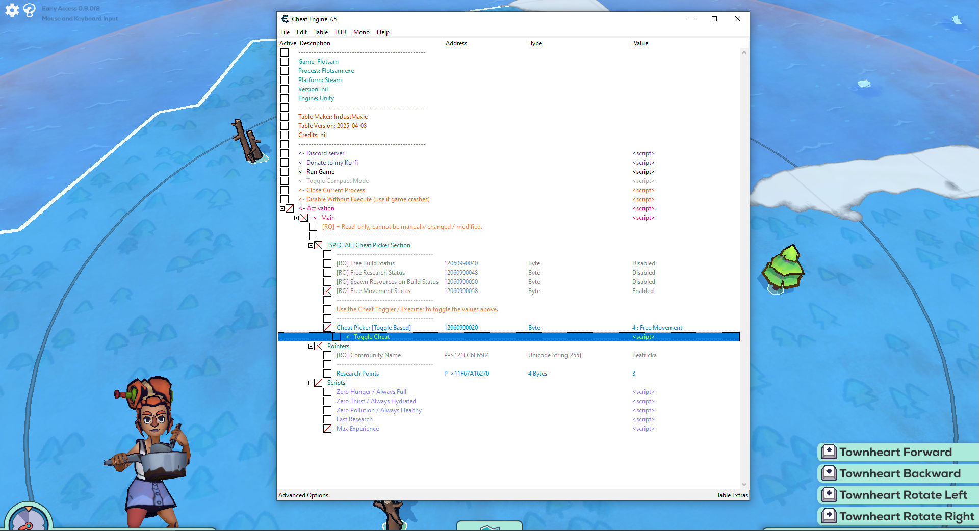Minimize the Cheat Engine window
Screen dimensions: 980x531
(x=691, y=19)
